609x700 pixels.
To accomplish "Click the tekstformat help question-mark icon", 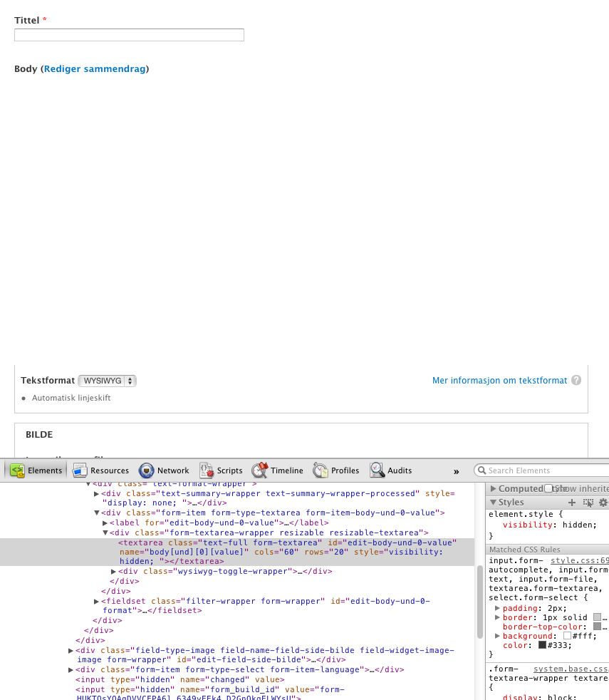I will click(576, 381).
